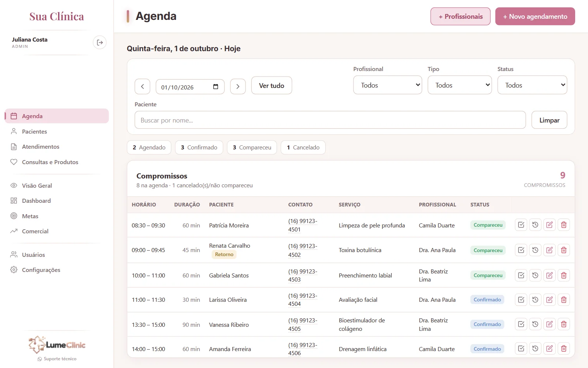This screenshot has width=588, height=368.
Task: Click the + Profissionais button
Action: [x=460, y=17]
